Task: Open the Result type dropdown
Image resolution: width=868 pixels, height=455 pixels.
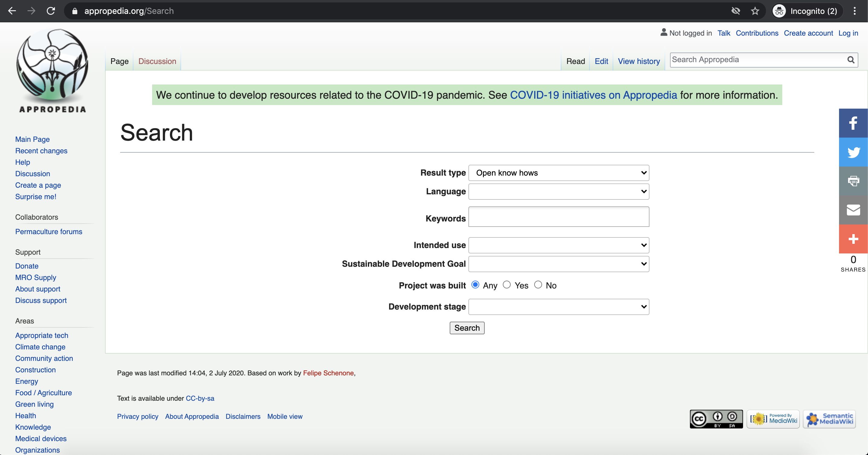Action: tap(558, 173)
